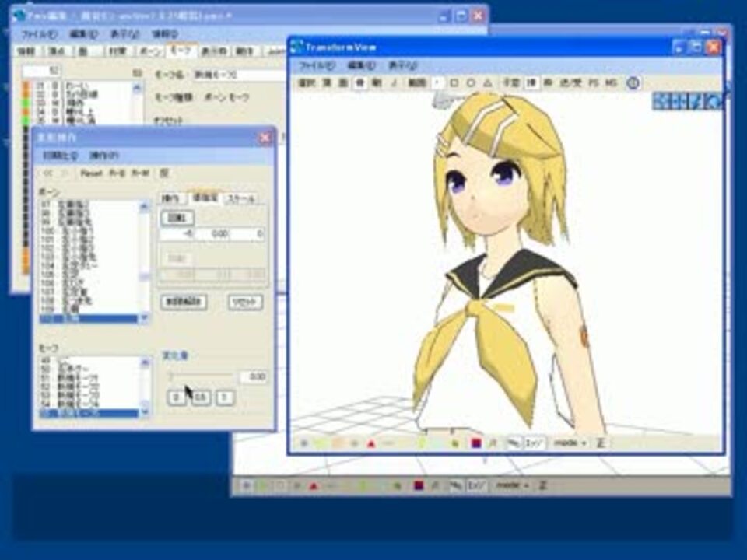Toggle bone (骨) selection in TransformView toolbar
The height and width of the screenshot is (560, 747).
[x=360, y=83]
